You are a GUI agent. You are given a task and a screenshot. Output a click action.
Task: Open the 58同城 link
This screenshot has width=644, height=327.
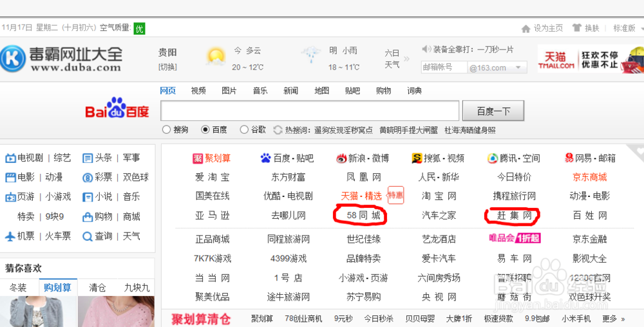click(x=363, y=216)
